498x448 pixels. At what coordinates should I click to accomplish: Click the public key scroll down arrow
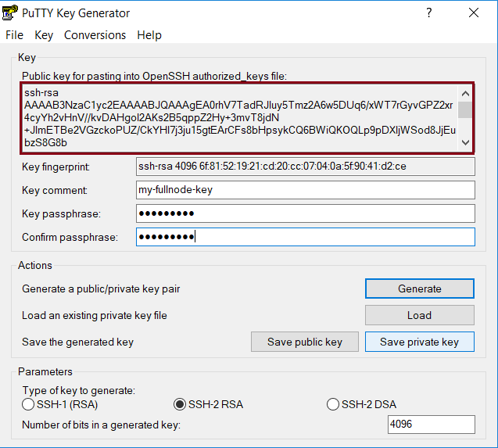tap(465, 142)
